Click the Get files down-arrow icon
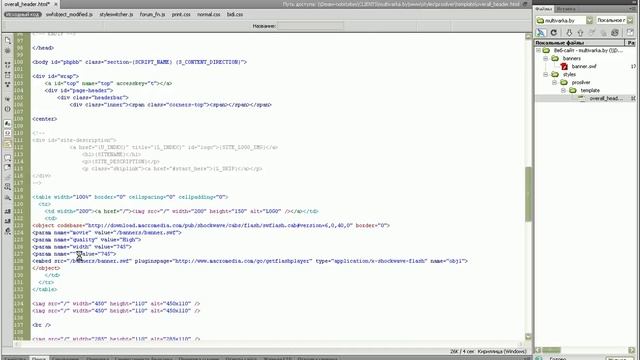This screenshot has height=360, width=640. (569, 33)
